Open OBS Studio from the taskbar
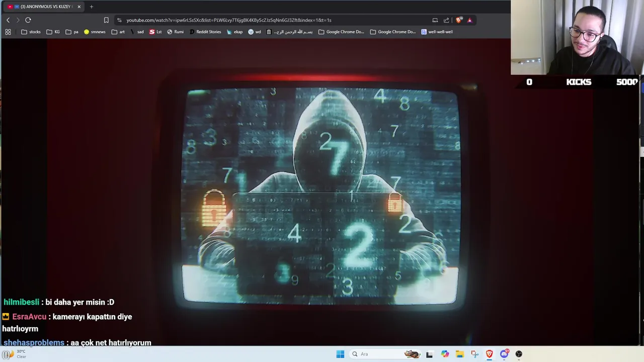This screenshot has height=362, width=644. pos(519,354)
